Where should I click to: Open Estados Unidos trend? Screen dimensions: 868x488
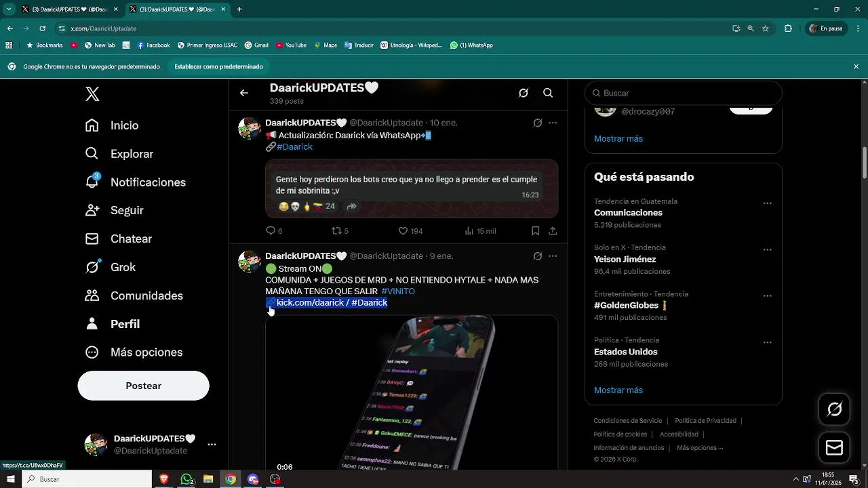click(626, 352)
